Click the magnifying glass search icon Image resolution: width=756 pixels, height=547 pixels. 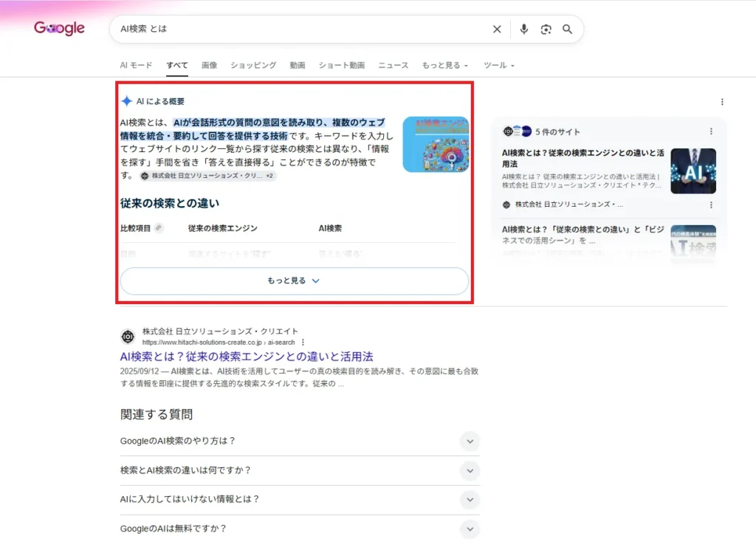point(568,29)
